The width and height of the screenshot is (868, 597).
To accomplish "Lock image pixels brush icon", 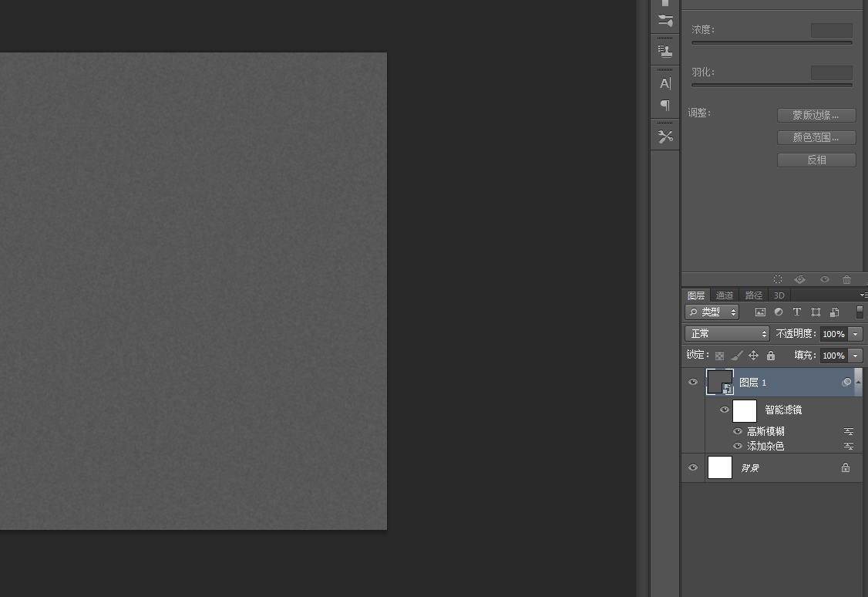I will [737, 356].
